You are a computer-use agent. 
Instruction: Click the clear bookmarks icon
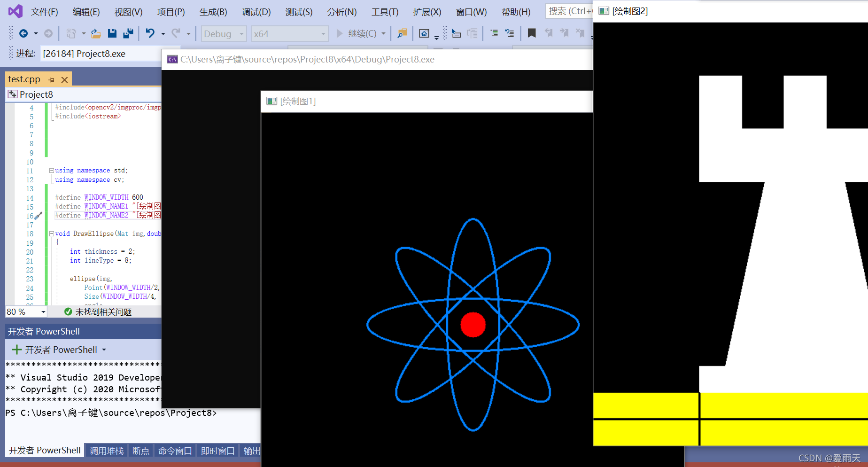581,33
